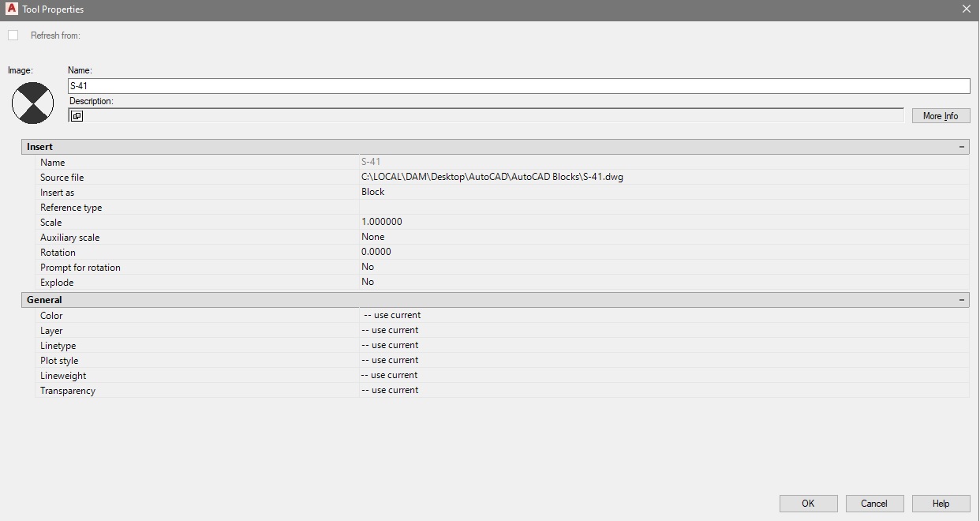Click the Insert section header title
Image resolution: width=980 pixels, height=521 pixels.
39,147
